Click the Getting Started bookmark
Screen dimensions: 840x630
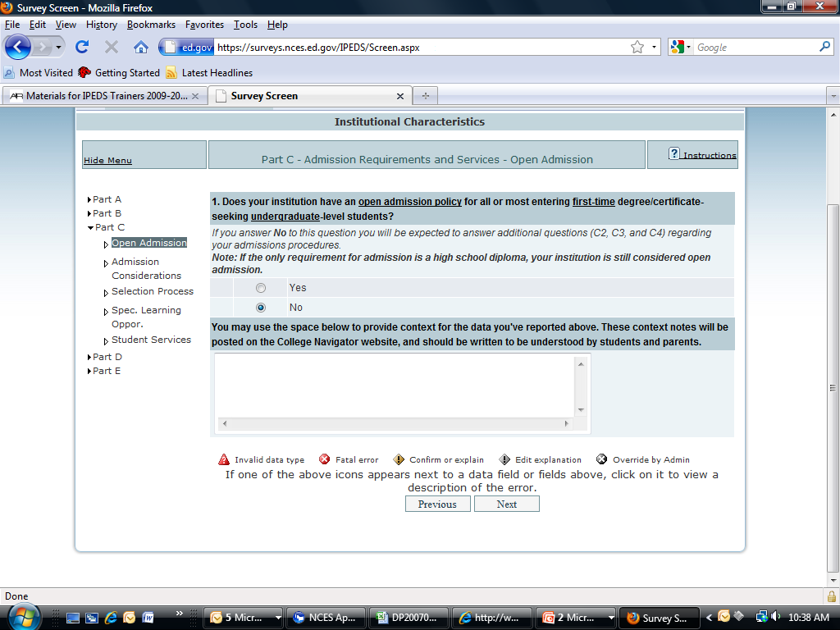click(119, 73)
